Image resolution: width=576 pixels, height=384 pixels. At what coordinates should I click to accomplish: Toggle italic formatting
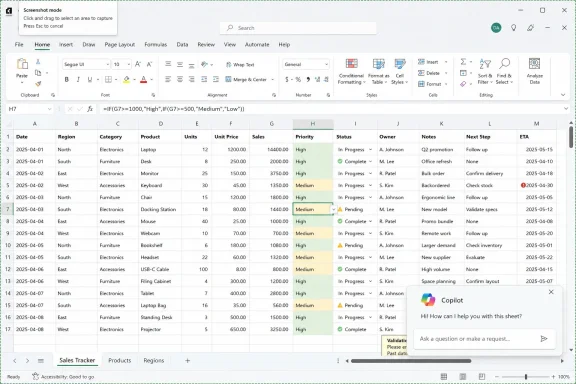pyautogui.click(x=78, y=79)
